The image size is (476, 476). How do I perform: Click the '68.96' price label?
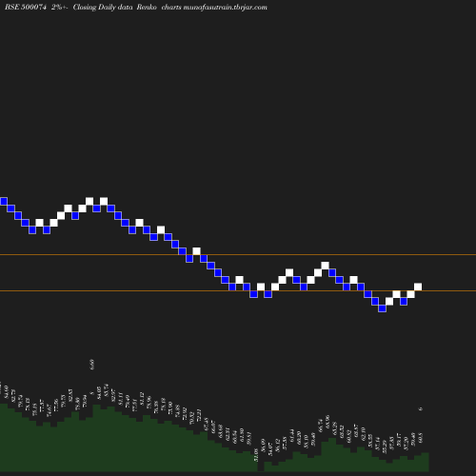(327, 422)
